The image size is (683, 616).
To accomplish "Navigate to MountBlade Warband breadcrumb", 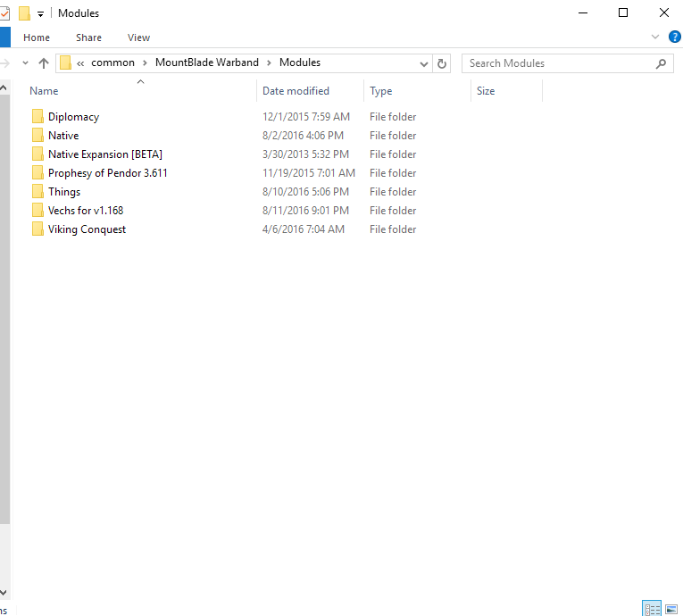I will 207,62.
